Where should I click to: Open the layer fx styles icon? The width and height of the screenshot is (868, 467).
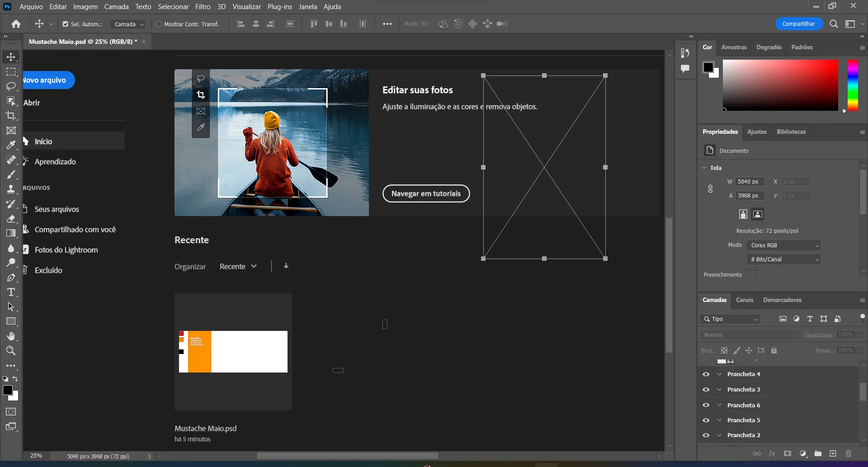[x=772, y=453]
